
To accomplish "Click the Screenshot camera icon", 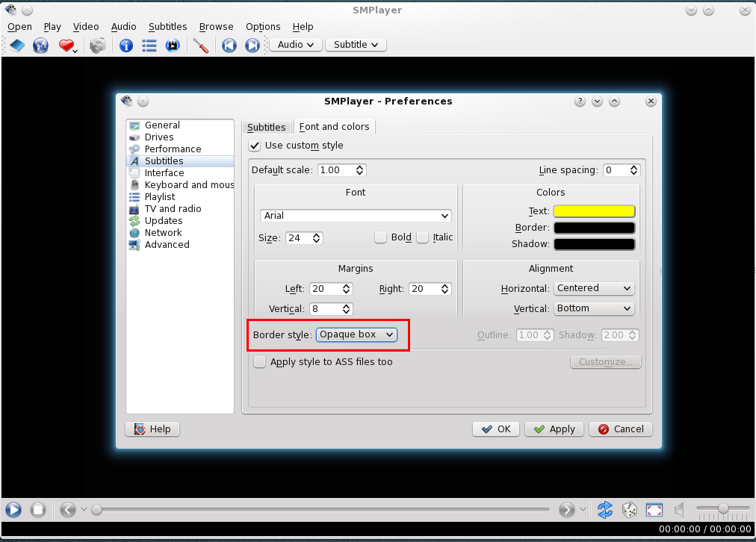I will tap(97, 46).
